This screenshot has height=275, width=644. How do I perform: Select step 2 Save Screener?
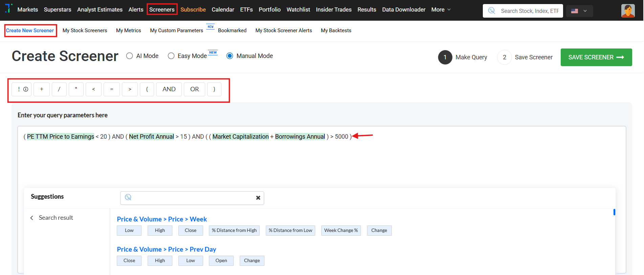[525, 57]
